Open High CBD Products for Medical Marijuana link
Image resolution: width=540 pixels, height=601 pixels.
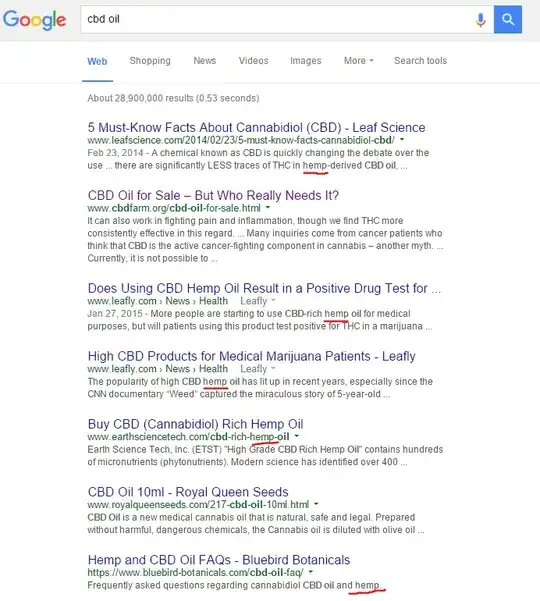pos(251,356)
